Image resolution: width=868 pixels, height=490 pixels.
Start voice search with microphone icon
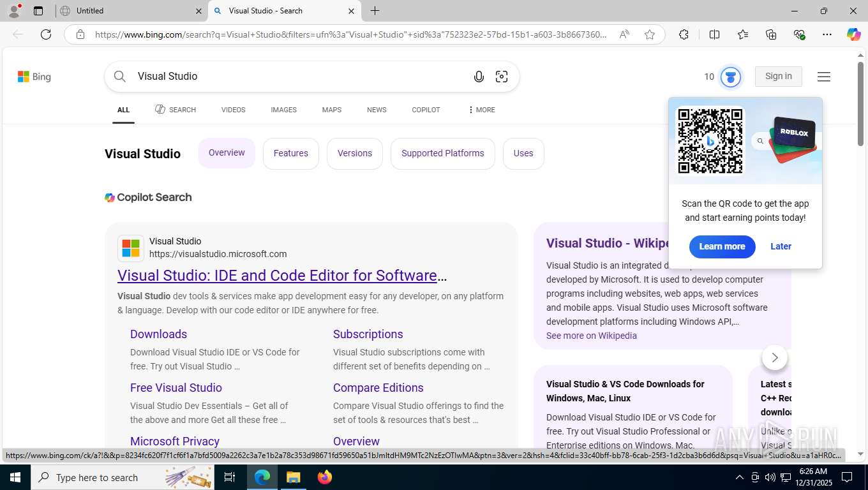click(x=479, y=77)
